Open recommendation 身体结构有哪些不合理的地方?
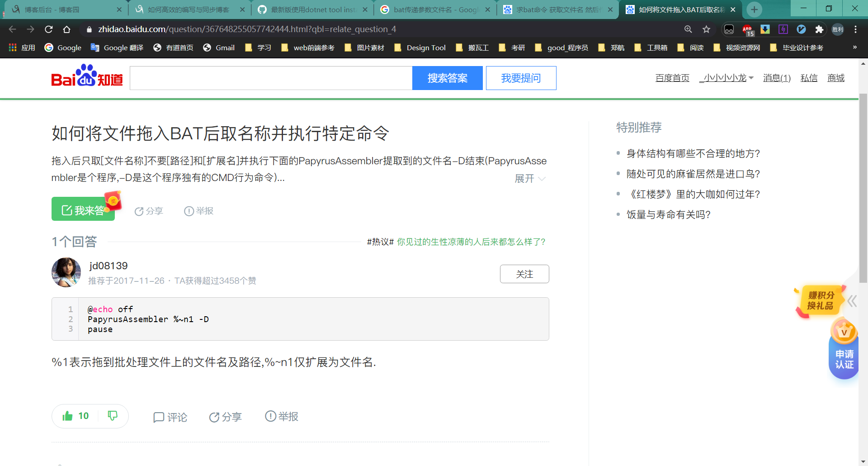Viewport: 868px width, 466px height. [693, 153]
